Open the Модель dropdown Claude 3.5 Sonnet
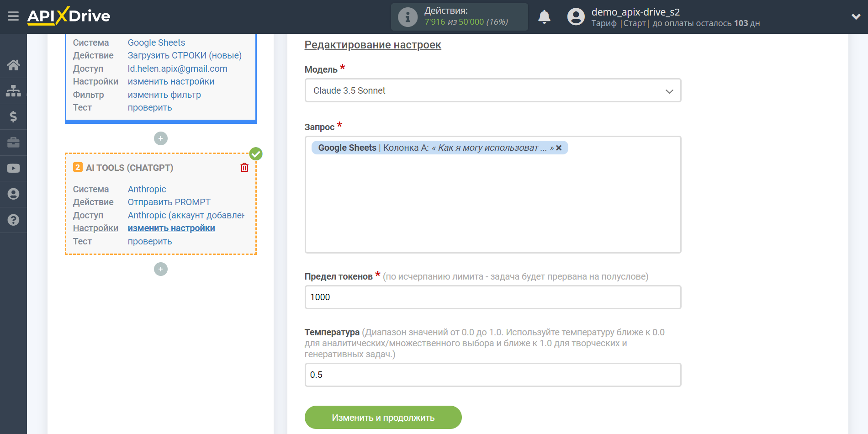 (x=493, y=90)
